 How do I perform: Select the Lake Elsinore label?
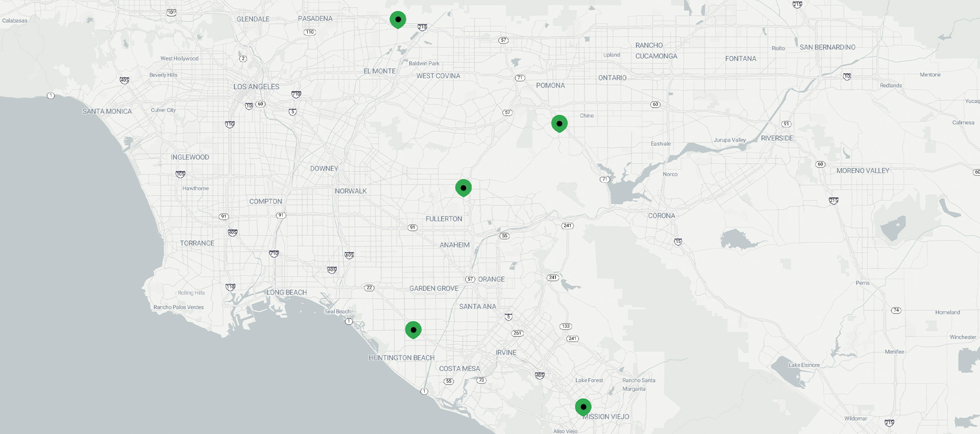(x=804, y=365)
